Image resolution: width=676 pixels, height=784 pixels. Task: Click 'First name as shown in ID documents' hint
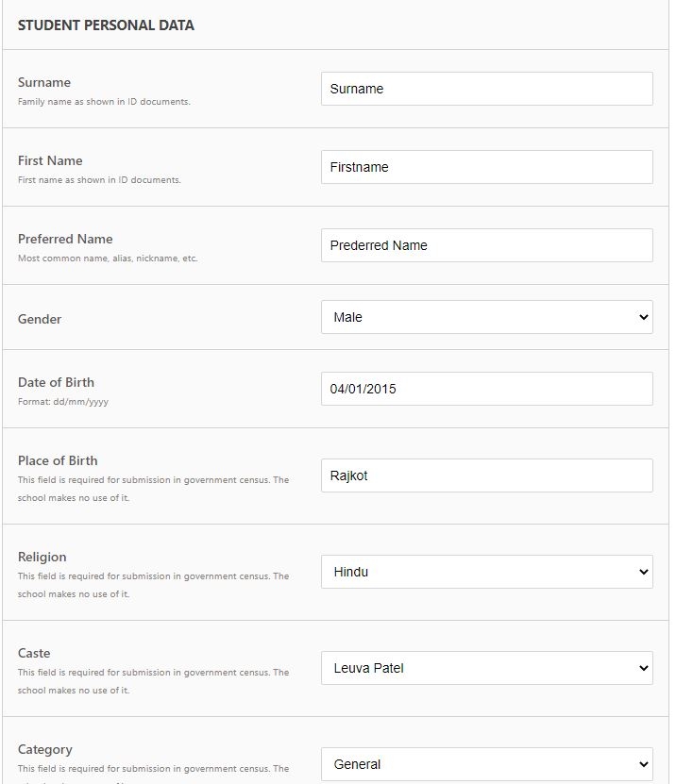coord(99,180)
